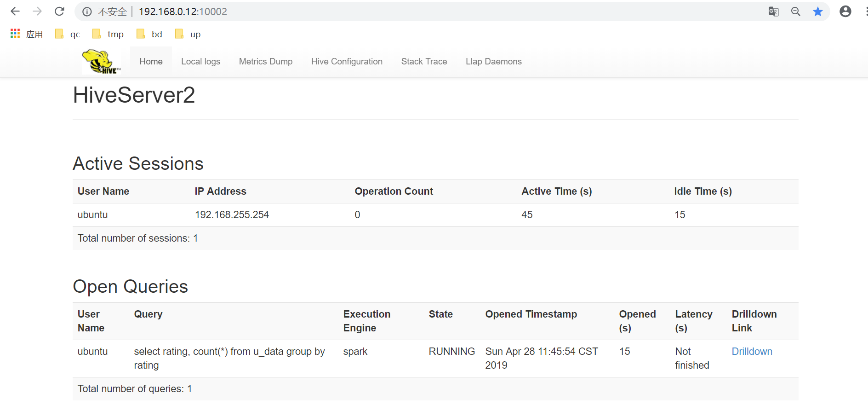The image size is (868, 417).
Task: Click the HiveServer2 page heading
Action: tap(134, 95)
